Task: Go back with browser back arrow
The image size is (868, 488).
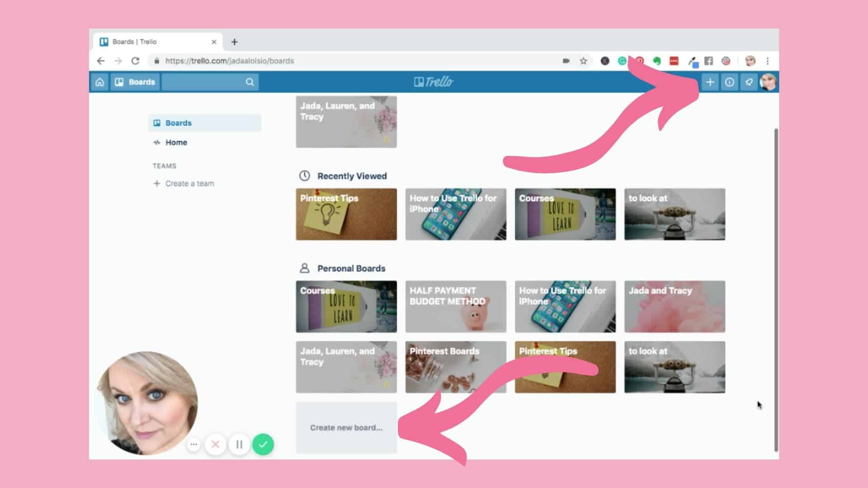Action: pyautogui.click(x=101, y=61)
